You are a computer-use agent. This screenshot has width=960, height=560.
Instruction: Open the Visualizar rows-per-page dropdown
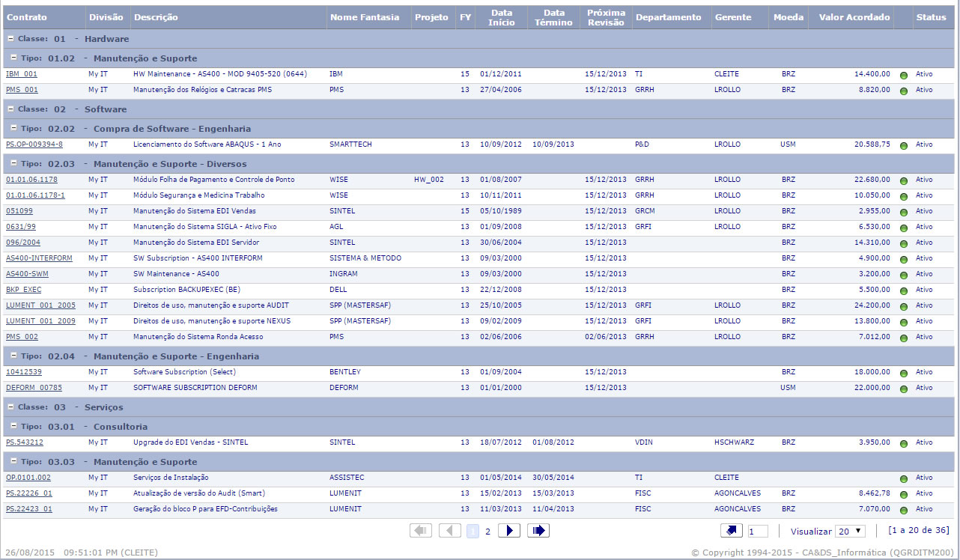pyautogui.click(x=850, y=531)
